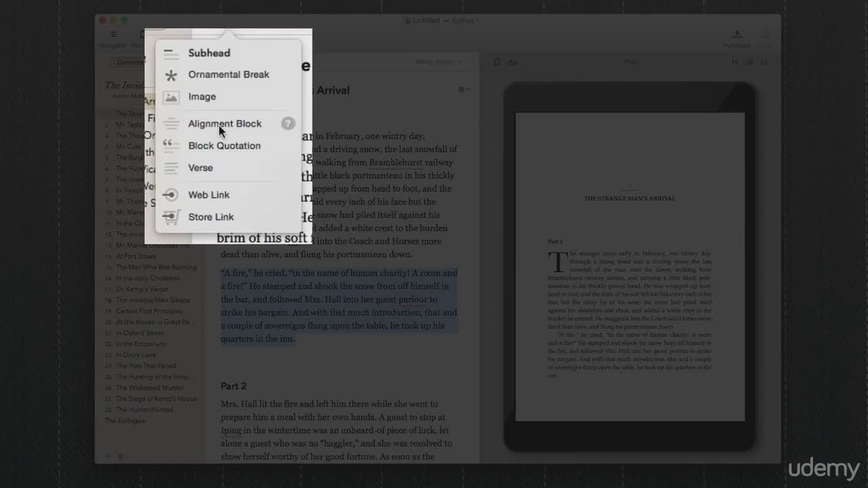Screen dimensions: 868x488
Task: Click the Purchase toolbar icon
Action: pyautogui.click(x=736, y=34)
